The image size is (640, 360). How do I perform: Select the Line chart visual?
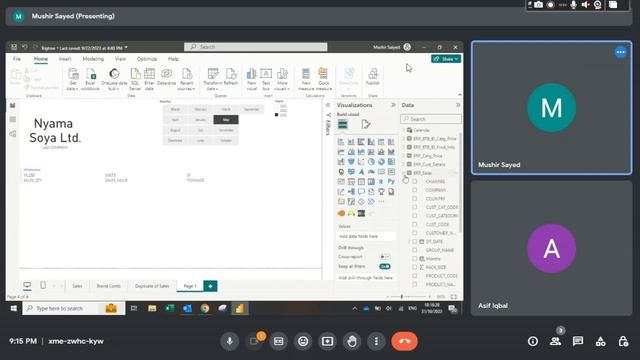coord(341,152)
